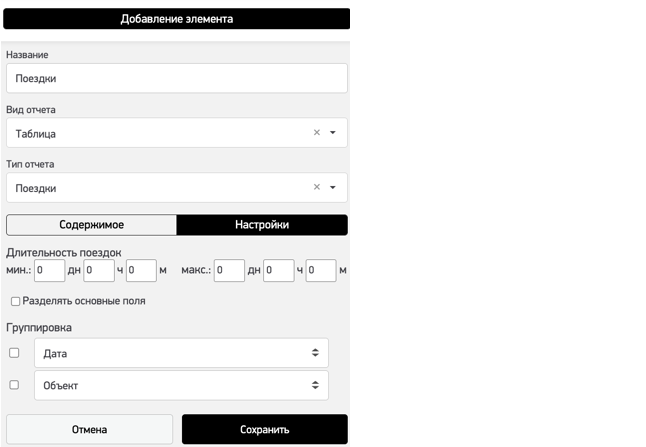Click the Добавление элемента title bar

177,19
